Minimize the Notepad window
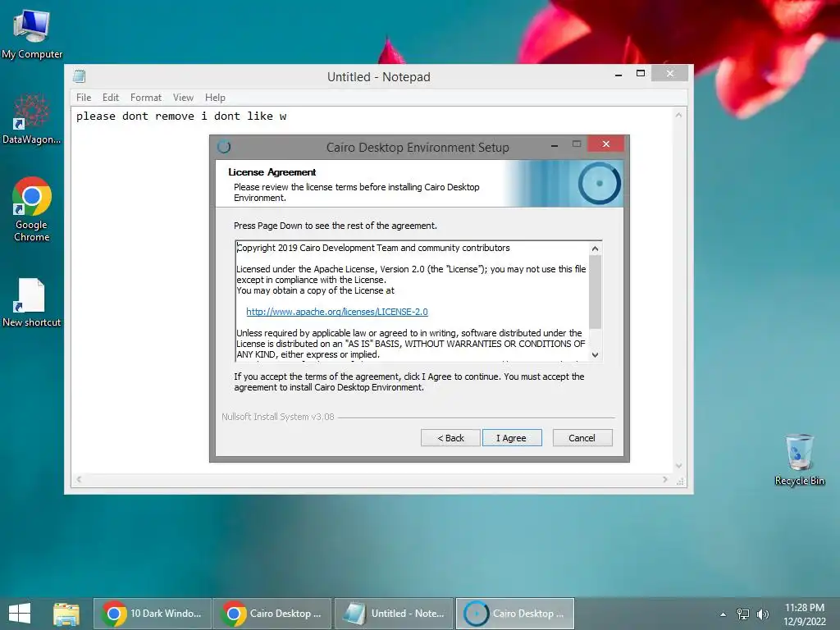The image size is (840, 630). point(619,75)
